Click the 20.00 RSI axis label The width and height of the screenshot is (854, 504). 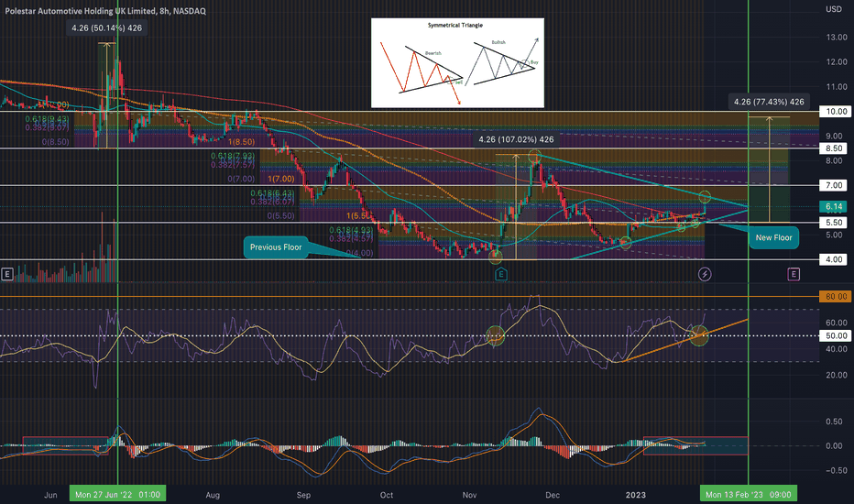click(836, 375)
